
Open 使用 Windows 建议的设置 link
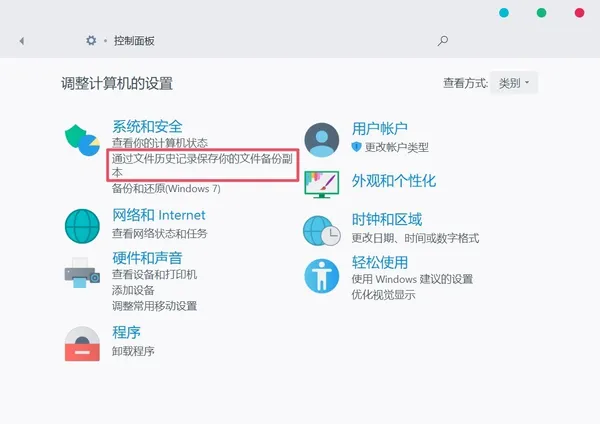tap(412, 279)
